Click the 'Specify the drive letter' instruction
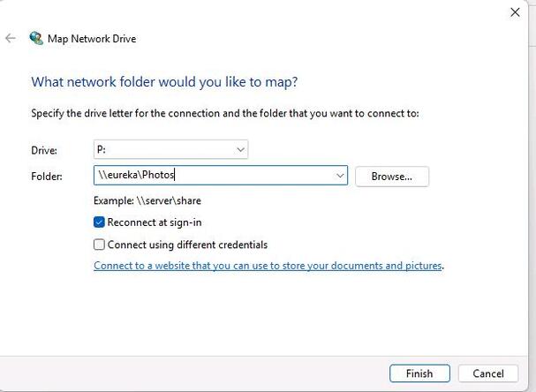Screen dimensions: 536x392 (x=225, y=113)
